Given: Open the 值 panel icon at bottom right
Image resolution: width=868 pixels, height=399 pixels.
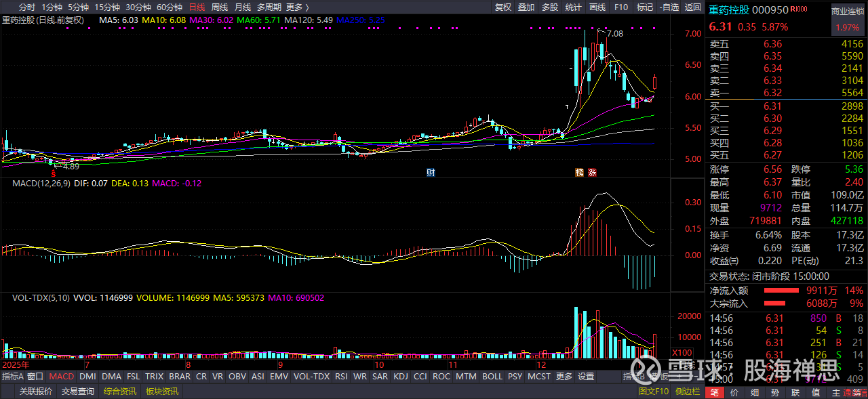Looking at the screenshot, I should coord(816,393).
